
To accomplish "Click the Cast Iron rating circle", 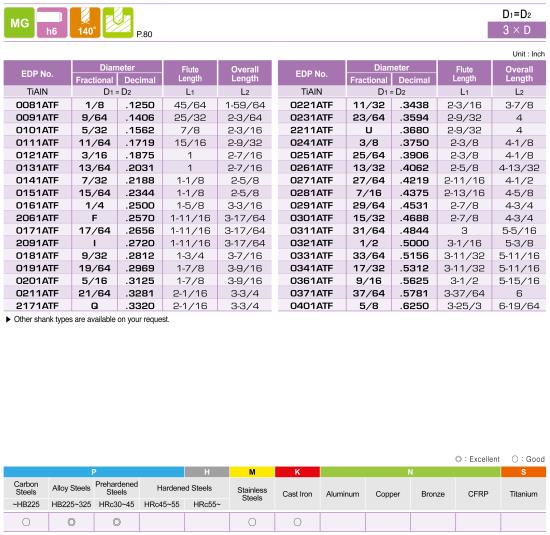I will [297, 522].
